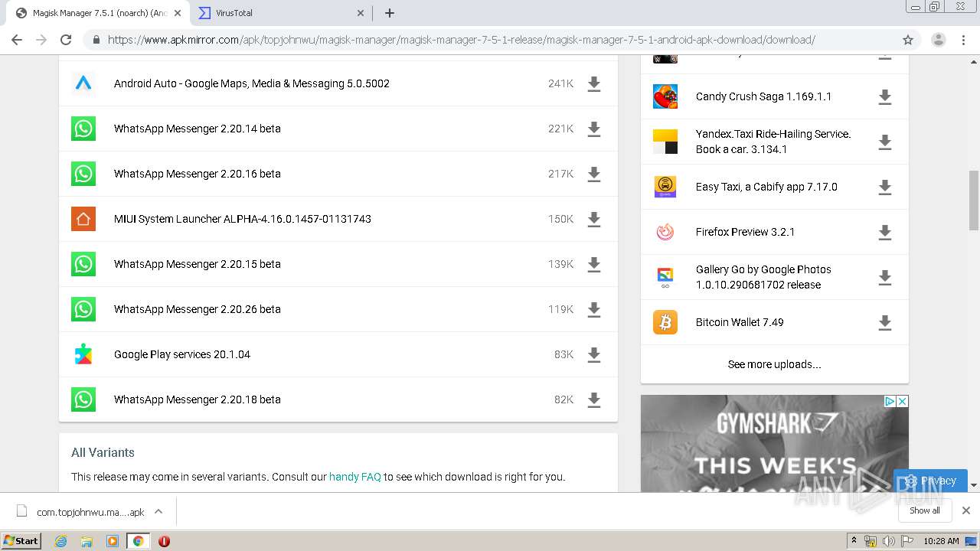Click the Gymshark advertisement banner
Image resolution: width=980 pixels, height=551 pixels.
(774, 443)
